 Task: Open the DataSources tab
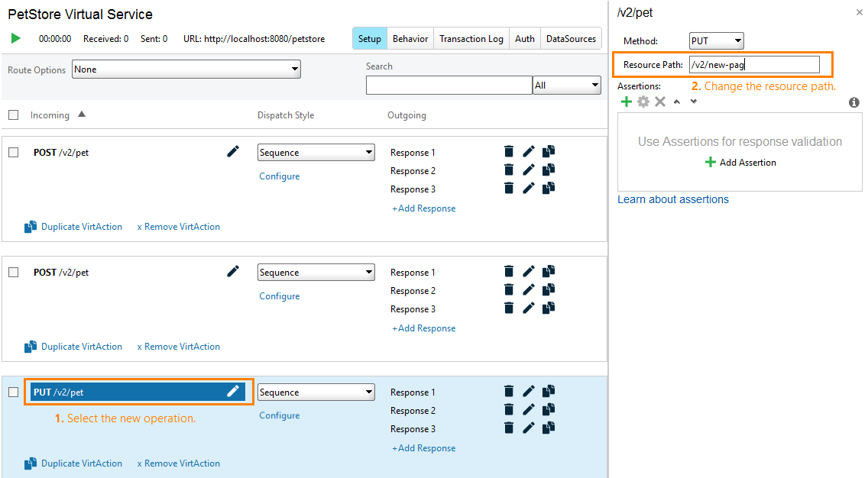click(571, 38)
